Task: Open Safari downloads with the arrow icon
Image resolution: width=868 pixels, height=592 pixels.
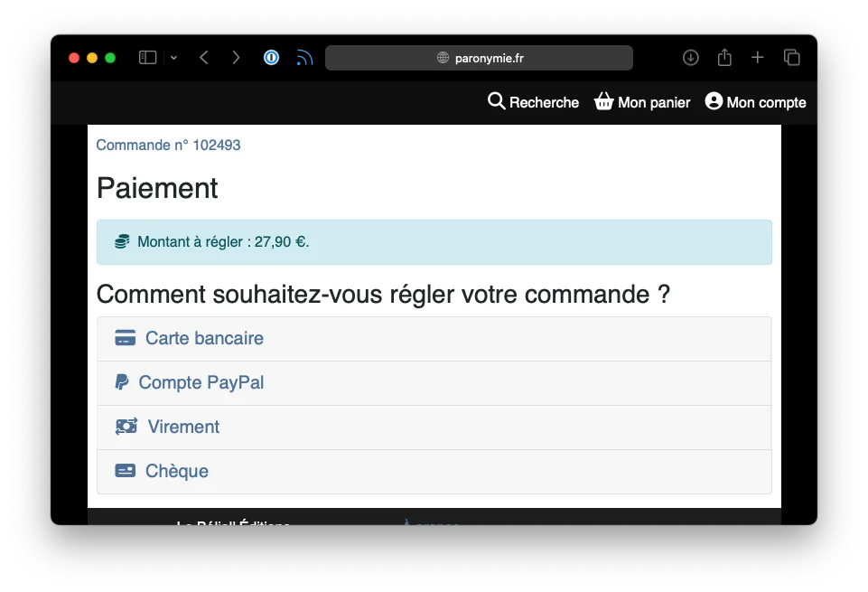Action: point(690,57)
